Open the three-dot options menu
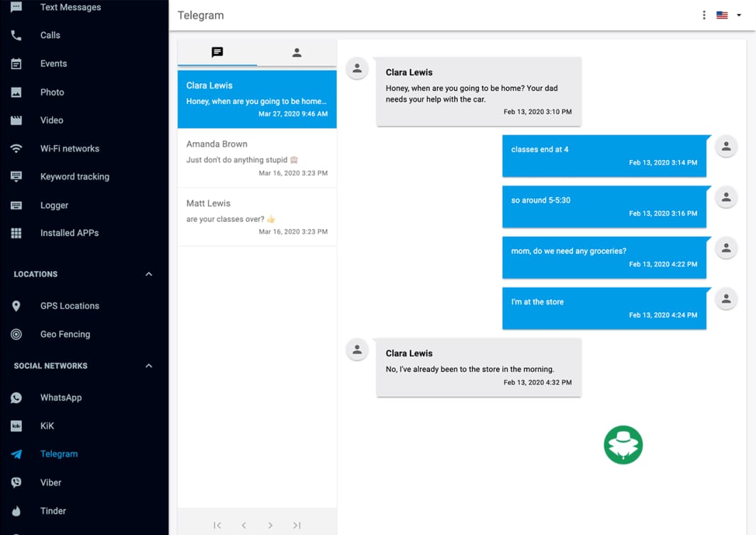Image resolution: width=756 pixels, height=535 pixels. point(703,14)
